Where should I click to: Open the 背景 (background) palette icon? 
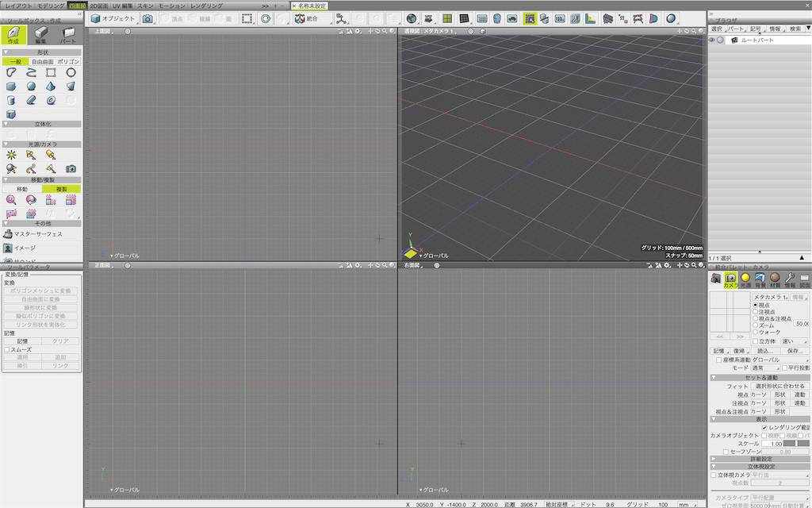pyautogui.click(x=760, y=280)
